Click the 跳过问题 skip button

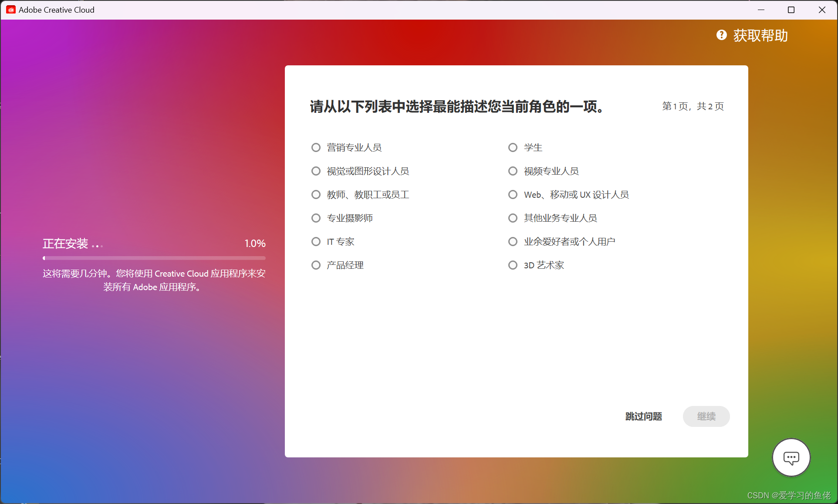pyautogui.click(x=643, y=416)
